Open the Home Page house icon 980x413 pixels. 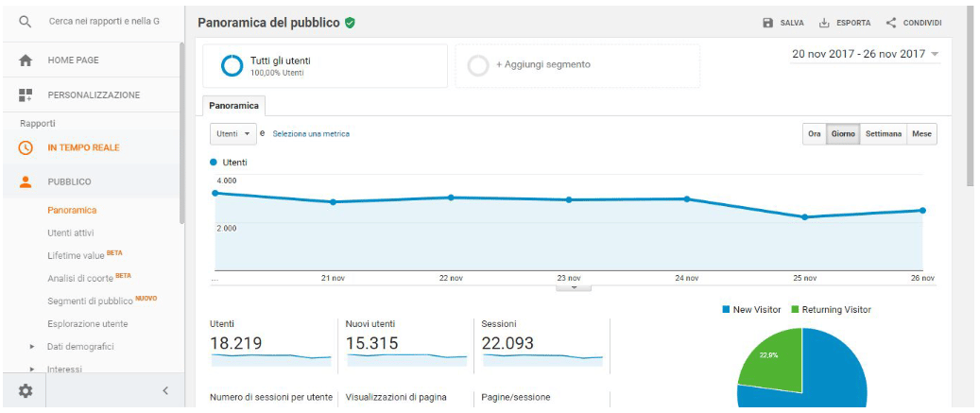25,60
